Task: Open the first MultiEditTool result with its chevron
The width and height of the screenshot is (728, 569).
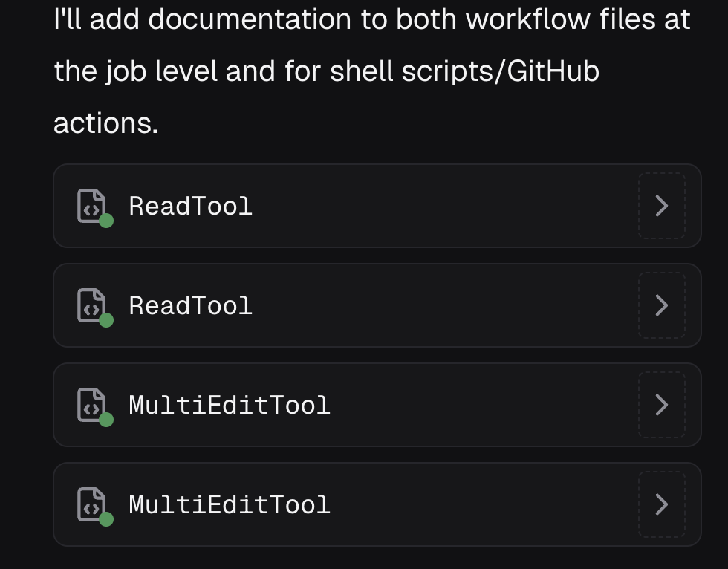Action: (661, 405)
